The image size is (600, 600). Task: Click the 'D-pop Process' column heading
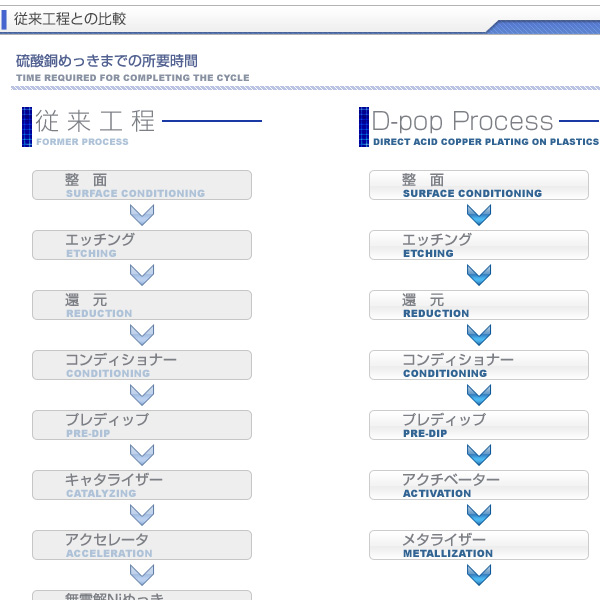462,121
